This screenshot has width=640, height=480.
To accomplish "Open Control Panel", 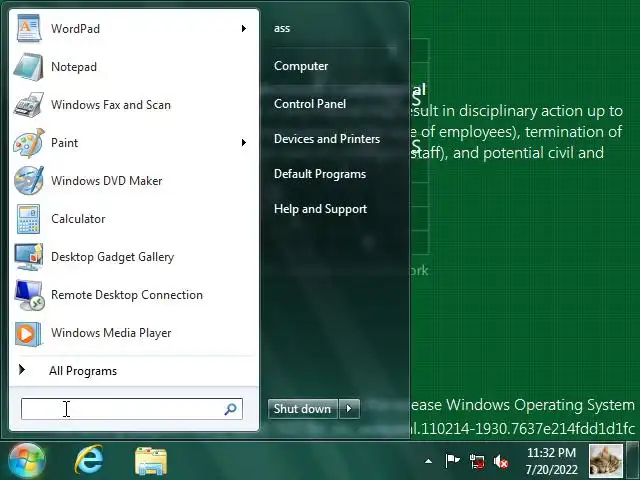I will tap(310, 104).
